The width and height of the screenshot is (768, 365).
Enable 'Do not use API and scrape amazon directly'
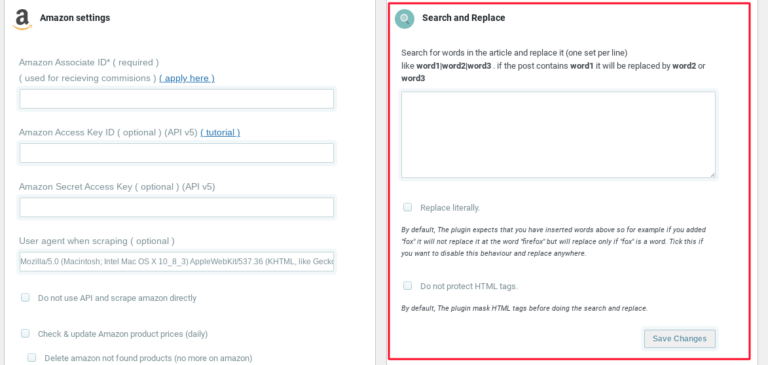25,297
